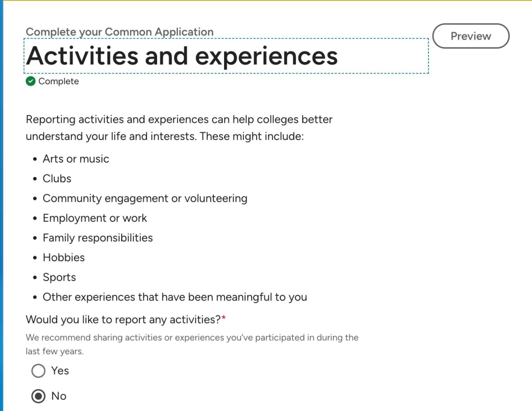532x411 pixels.
Task: Click the No label text
Action: (59, 396)
